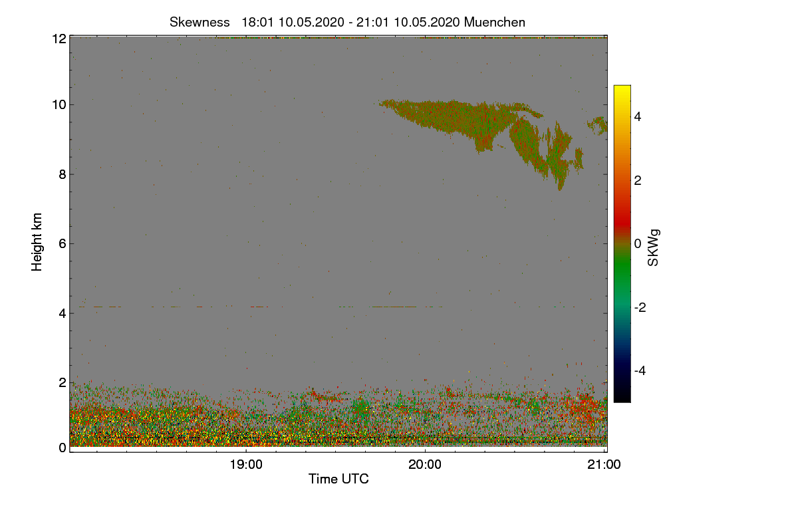The image size is (798, 532).
Task: Click the 8 km height tick label
Action: point(63,174)
